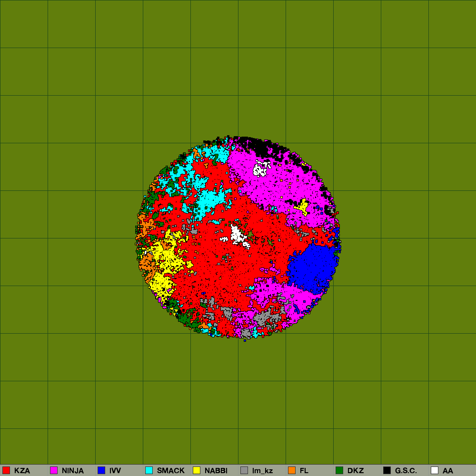
Task: Click the magenta NINJA legend swatch
Action: (x=54, y=470)
